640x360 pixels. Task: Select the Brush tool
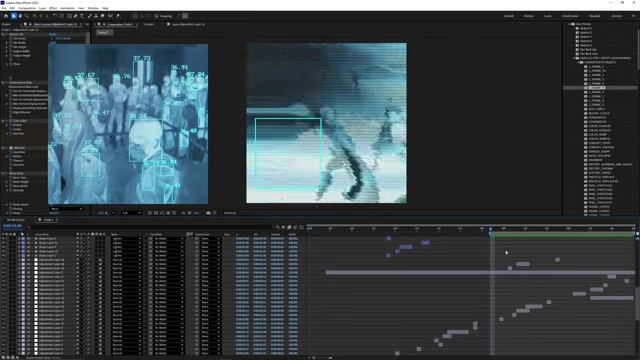[89, 16]
